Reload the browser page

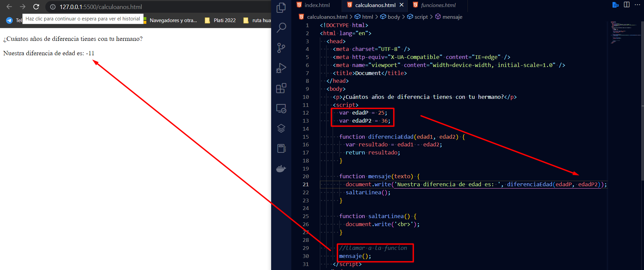pos(36,7)
